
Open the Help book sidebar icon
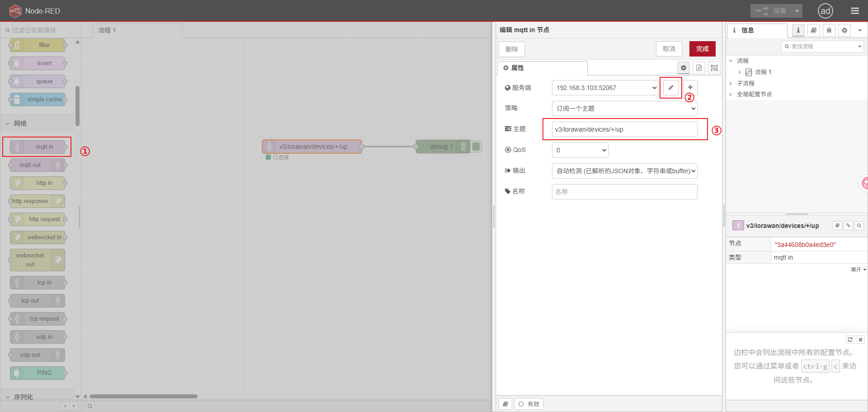[x=814, y=30]
